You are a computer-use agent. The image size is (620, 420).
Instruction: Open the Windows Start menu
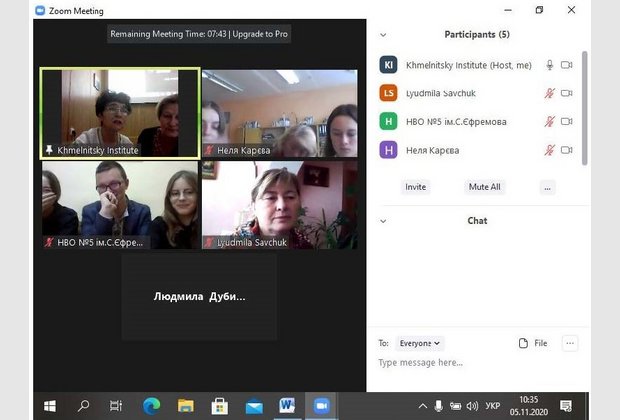pyautogui.click(x=50, y=406)
